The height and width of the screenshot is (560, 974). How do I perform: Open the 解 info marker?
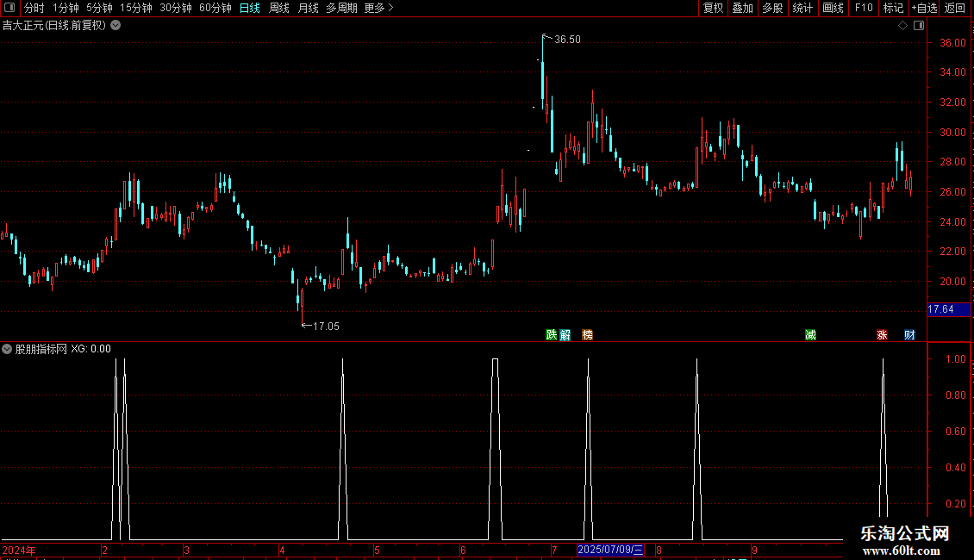click(565, 334)
